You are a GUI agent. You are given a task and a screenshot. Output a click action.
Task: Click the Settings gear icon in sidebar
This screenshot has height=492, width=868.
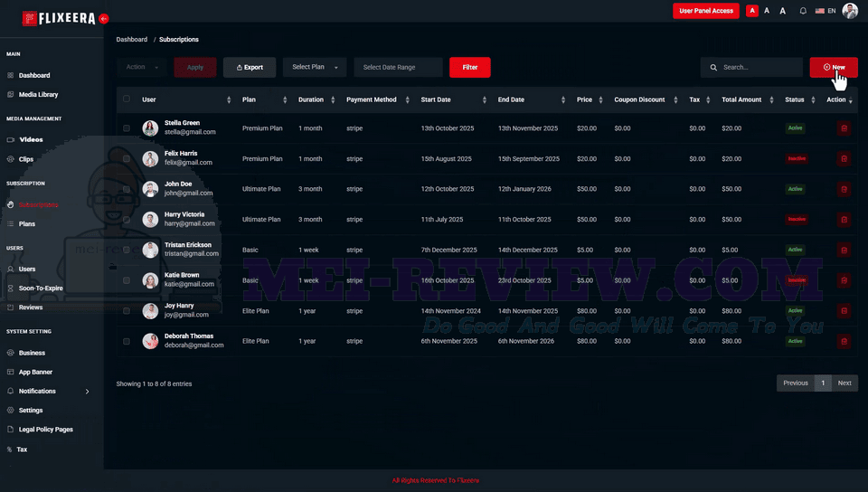(11, 410)
